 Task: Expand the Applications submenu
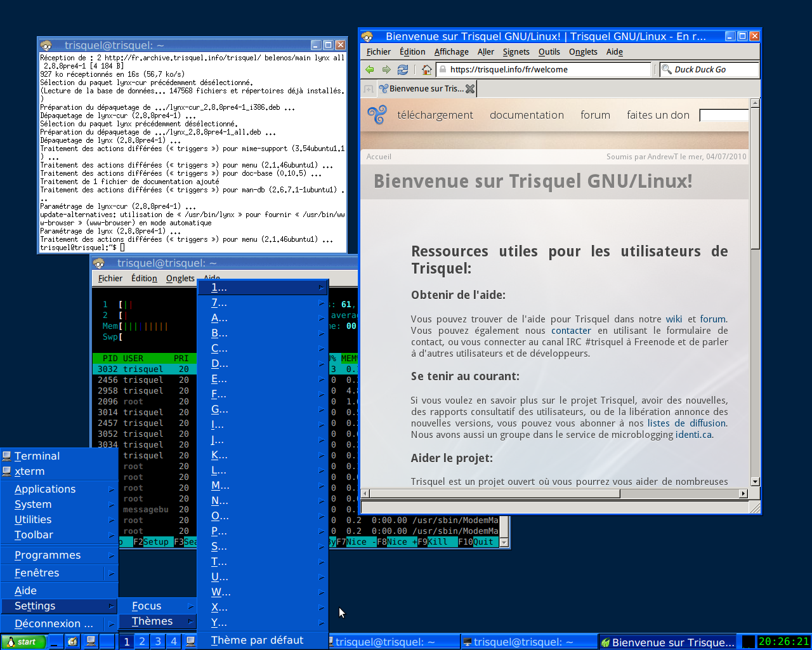(x=60, y=489)
